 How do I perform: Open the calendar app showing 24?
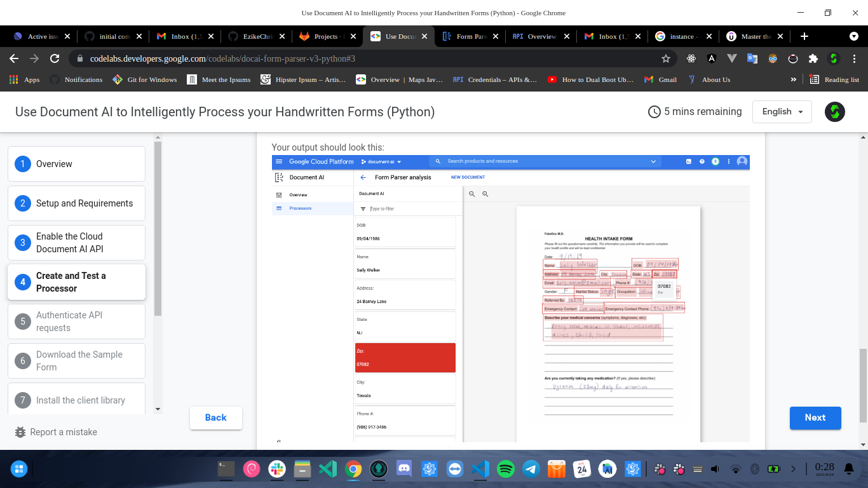click(x=582, y=470)
